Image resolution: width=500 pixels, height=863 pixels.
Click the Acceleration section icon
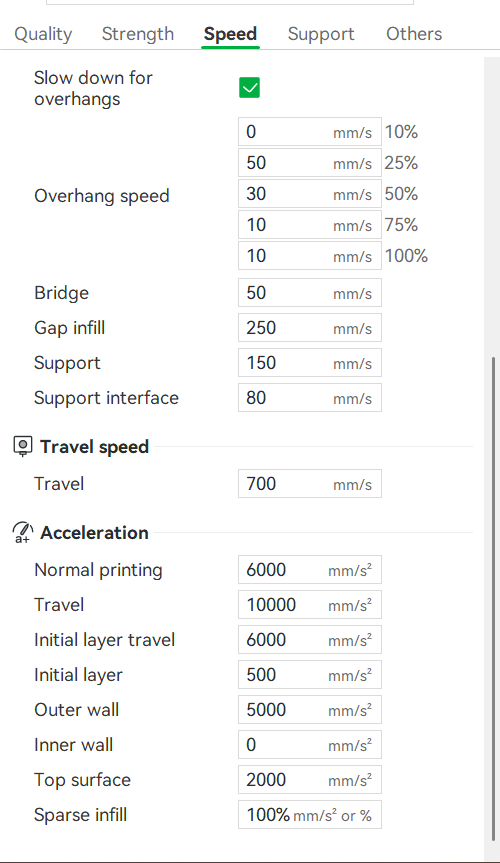[x=23, y=532]
